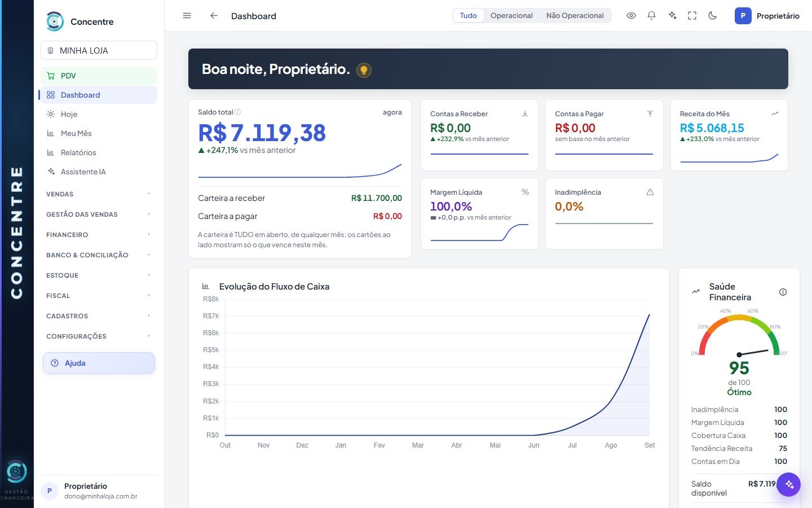Expand the FISCAL section

pyautogui.click(x=99, y=296)
